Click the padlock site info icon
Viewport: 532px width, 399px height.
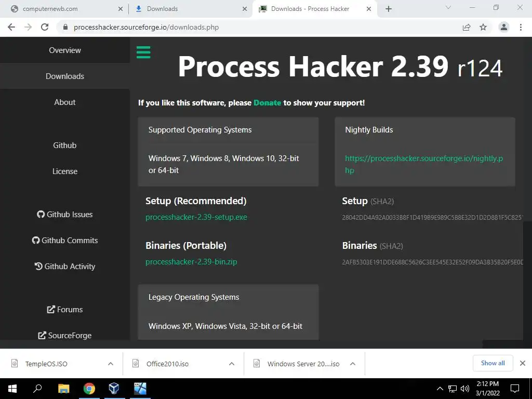(x=65, y=27)
